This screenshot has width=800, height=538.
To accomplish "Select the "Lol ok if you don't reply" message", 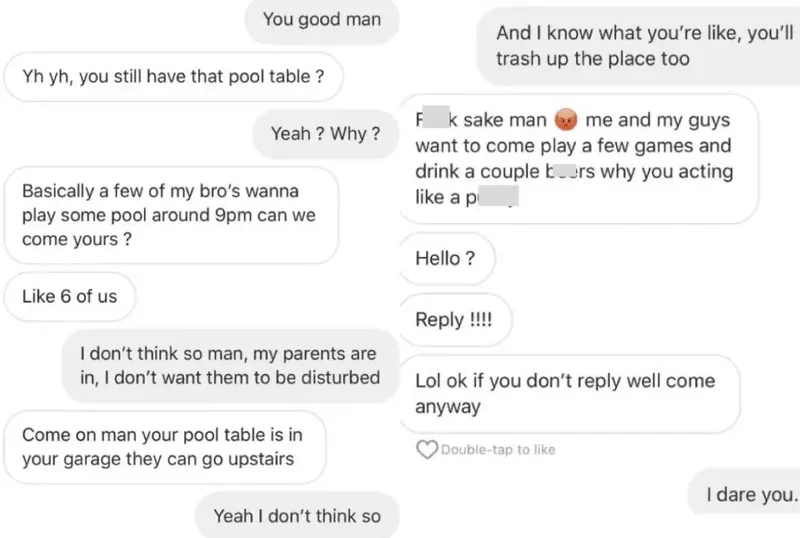I will pyautogui.click(x=569, y=394).
